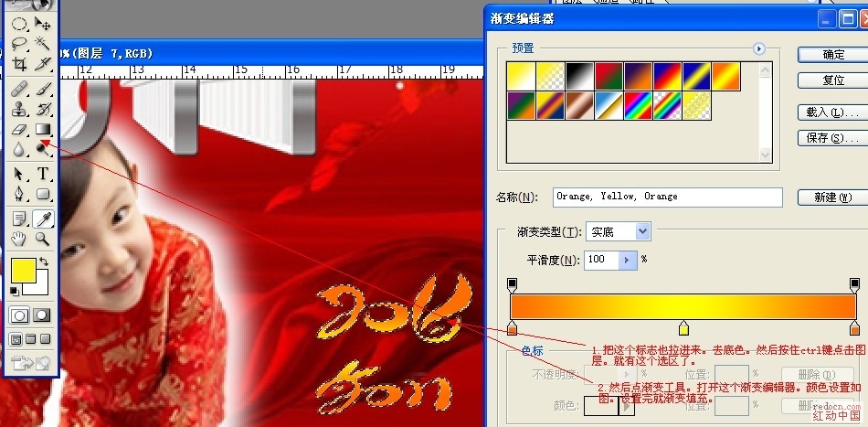
Task: Select the left black opacity stop
Action: click(x=512, y=285)
